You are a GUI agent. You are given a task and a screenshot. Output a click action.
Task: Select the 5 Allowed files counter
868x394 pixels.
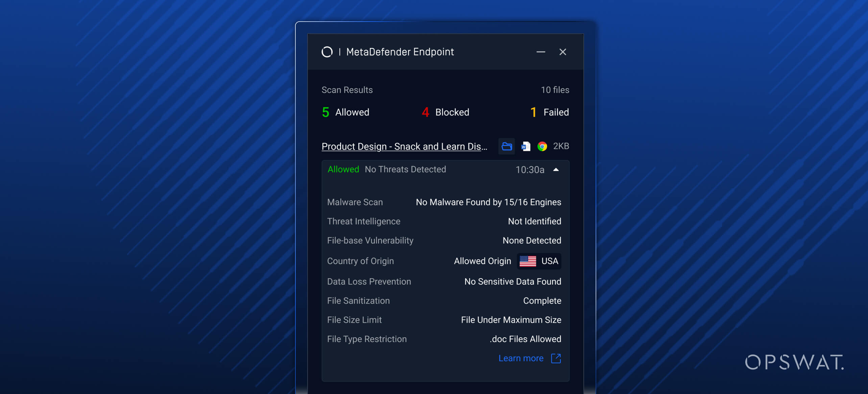[345, 112]
